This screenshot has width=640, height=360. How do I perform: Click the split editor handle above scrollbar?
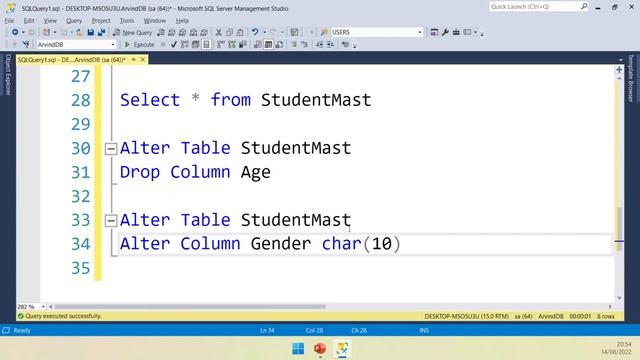(619, 69)
